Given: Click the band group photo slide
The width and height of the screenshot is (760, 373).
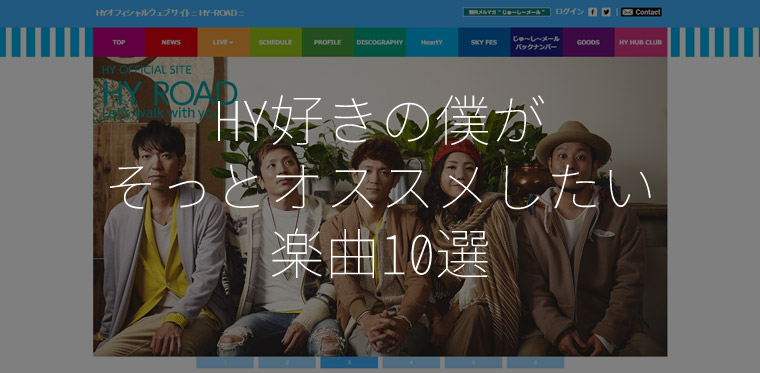Looking at the screenshot, I should [x=380, y=206].
